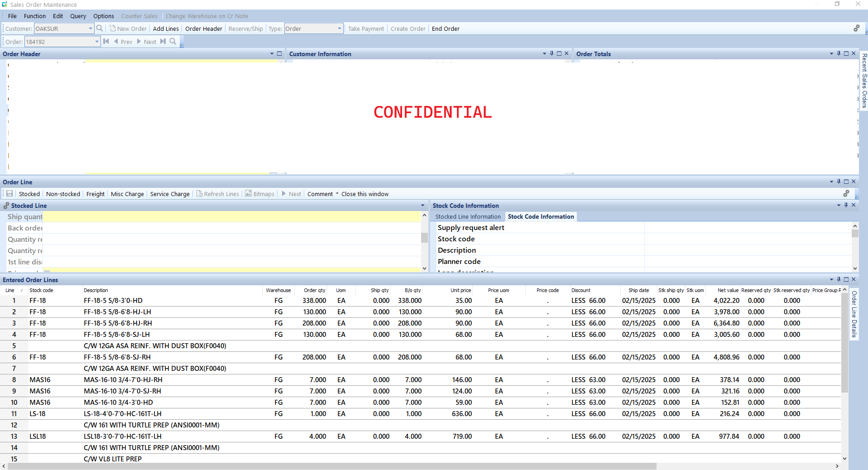The width and height of the screenshot is (868, 470).
Task: Click the customer search magnifier icon
Action: (100, 29)
